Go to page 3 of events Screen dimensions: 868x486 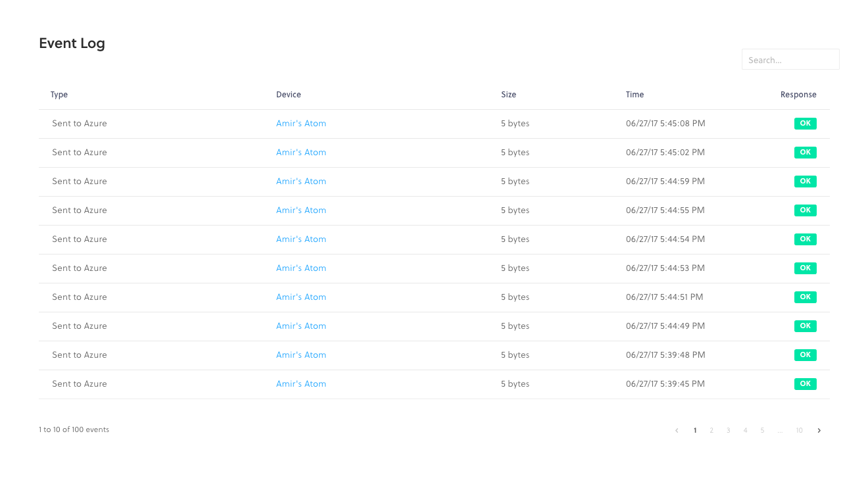click(728, 431)
